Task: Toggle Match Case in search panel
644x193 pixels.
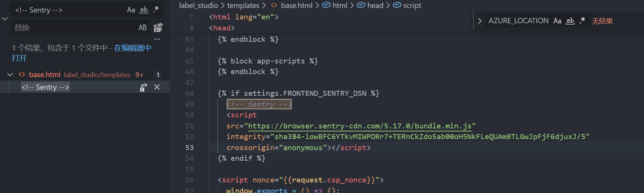Action: [131, 10]
